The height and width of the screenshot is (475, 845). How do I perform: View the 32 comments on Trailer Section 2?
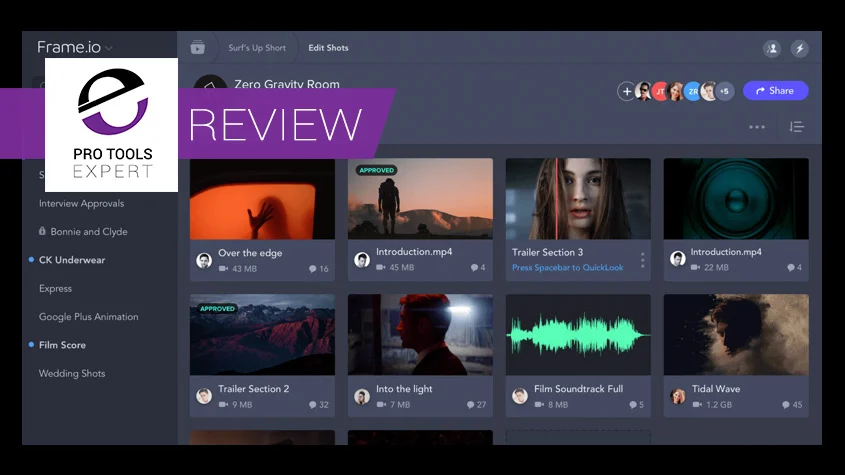point(318,404)
